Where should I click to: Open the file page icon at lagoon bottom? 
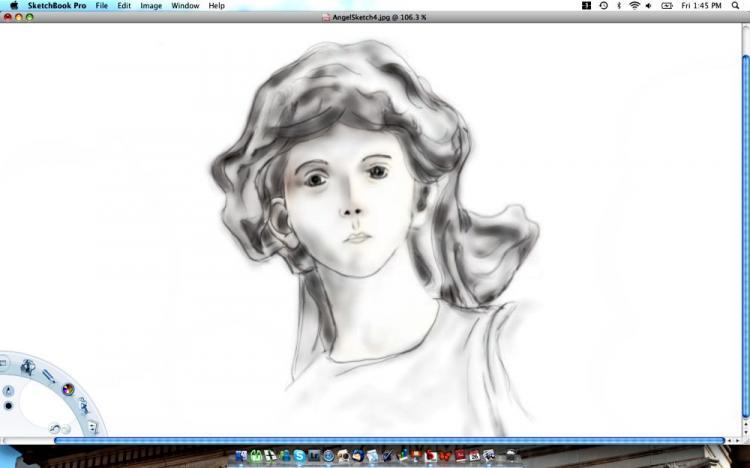(x=92, y=427)
